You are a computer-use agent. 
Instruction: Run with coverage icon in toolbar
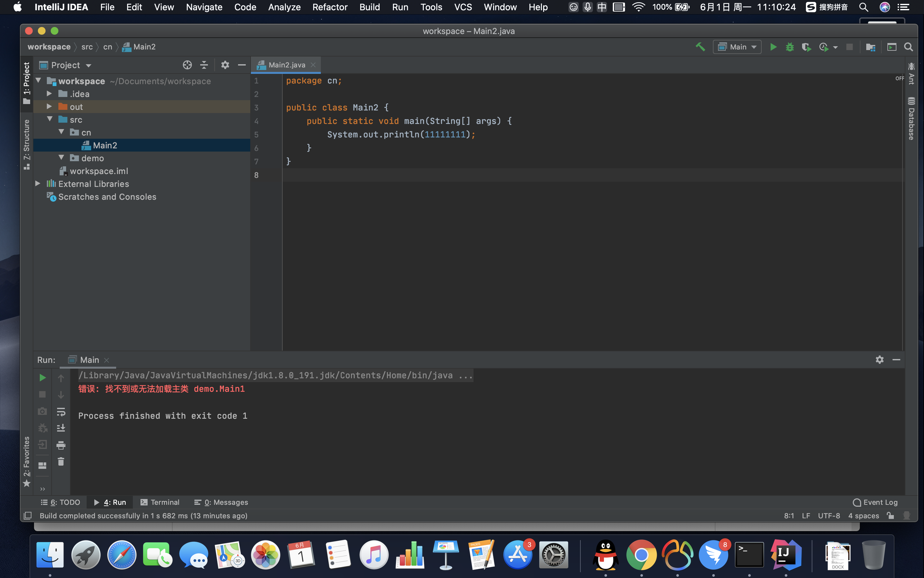(x=806, y=47)
